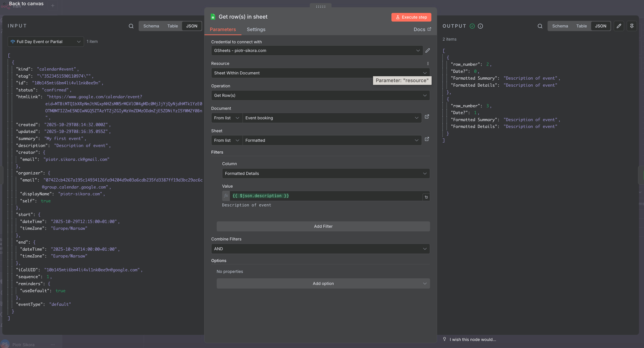
Task: Edit the credential with pencil icon
Action: [428, 51]
